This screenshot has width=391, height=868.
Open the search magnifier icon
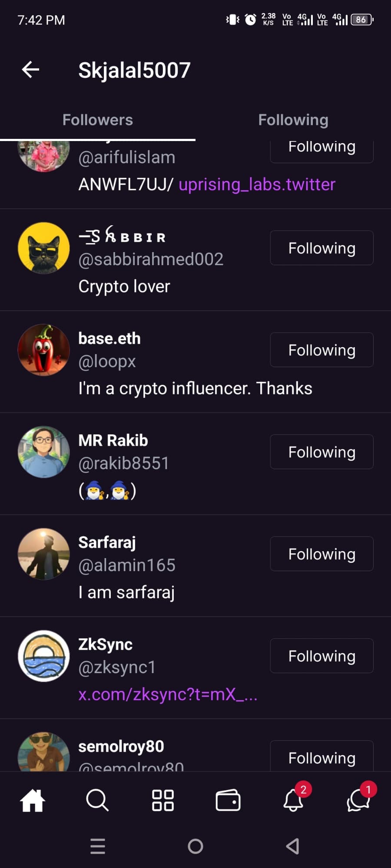[97, 800]
